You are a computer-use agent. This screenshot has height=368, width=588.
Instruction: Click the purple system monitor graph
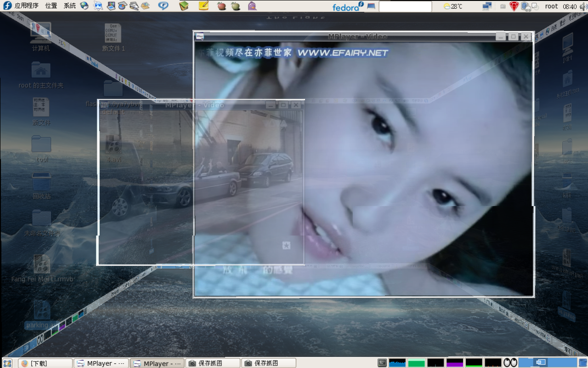pyautogui.click(x=455, y=363)
